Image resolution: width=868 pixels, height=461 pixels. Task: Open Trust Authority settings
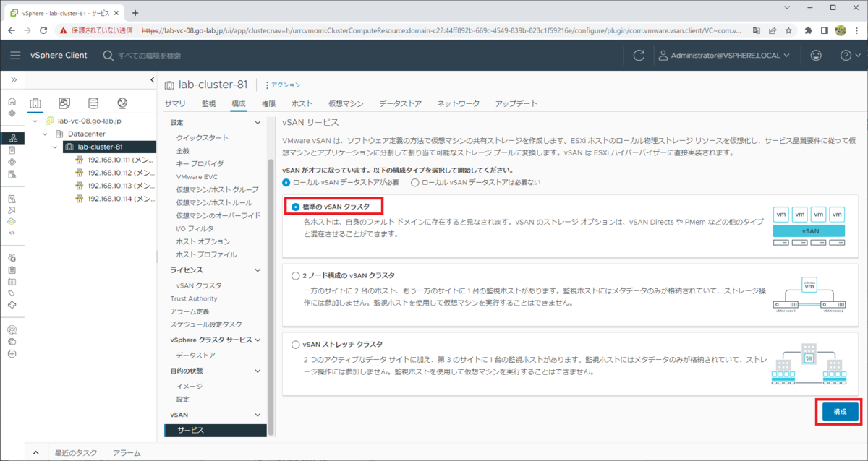[194, 298]
